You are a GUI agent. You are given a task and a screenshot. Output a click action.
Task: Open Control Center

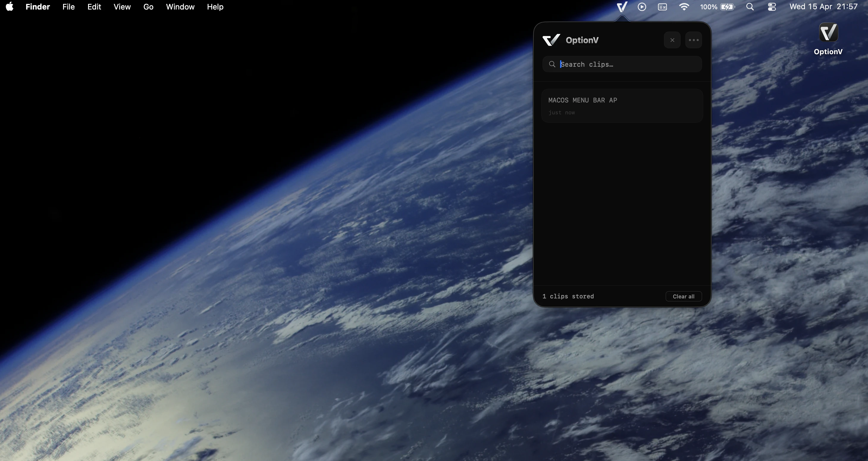[771, 7]
